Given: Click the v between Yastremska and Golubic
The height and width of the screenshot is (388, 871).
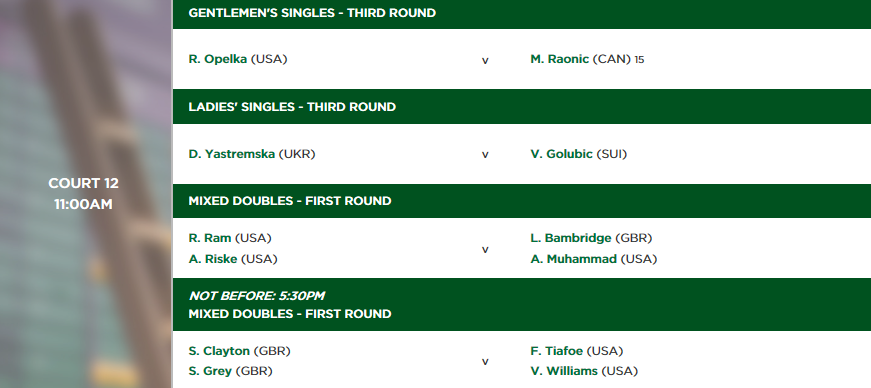Looking at the screenshot, I should click(485, 155).
